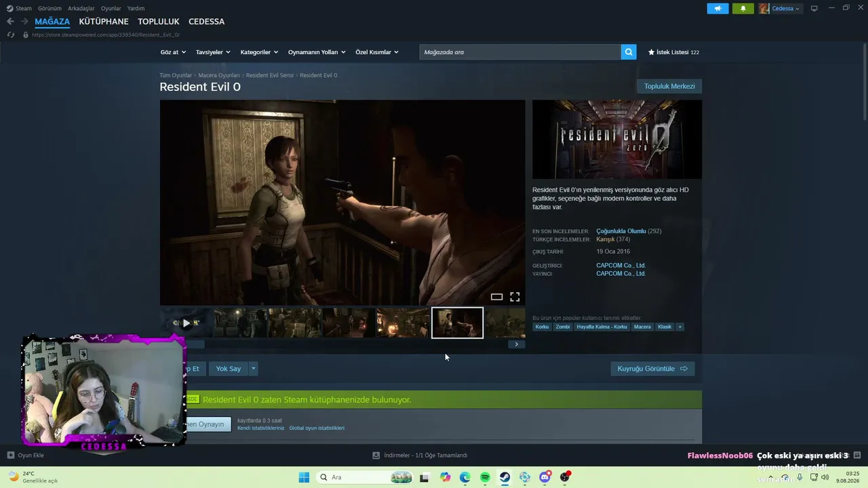This screenshot has height=488, width=868.
Task: Switch to the KÜTÜPHANE tab
Action: [x=104, y=22]
